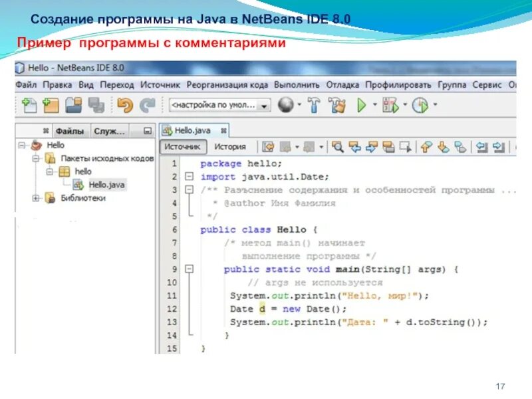This screenshot has height=399, width=532.
Task: Click line number 12 in the gutter
Action: (x=172, y=309)
